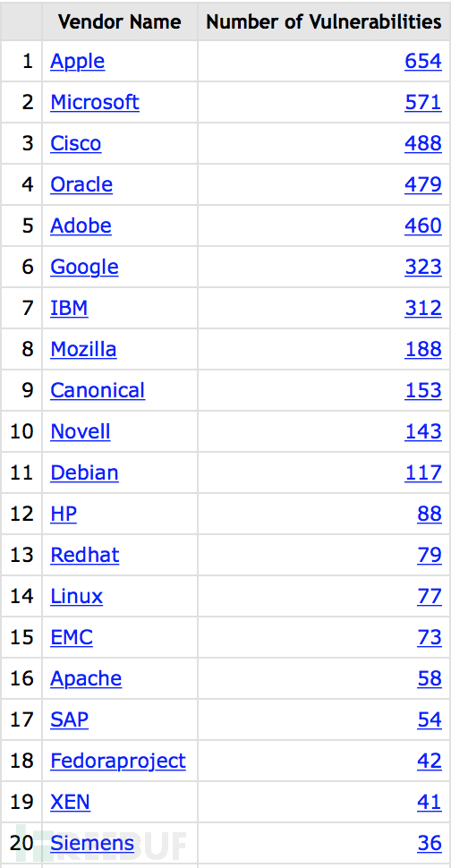The width and height of the screenshot is (451, 868).
Task: View Debian's 117 vulnerabilities
Action: [x=423, y=472]
